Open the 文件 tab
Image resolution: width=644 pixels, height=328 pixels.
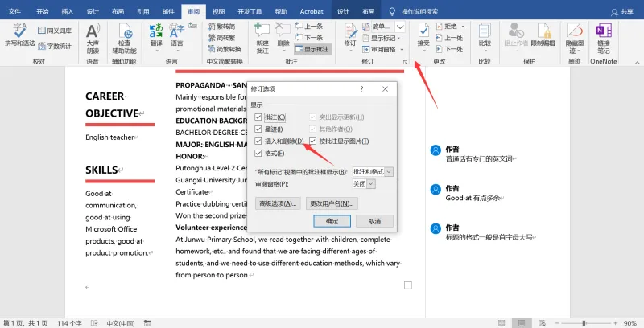[x=14, y=11]
